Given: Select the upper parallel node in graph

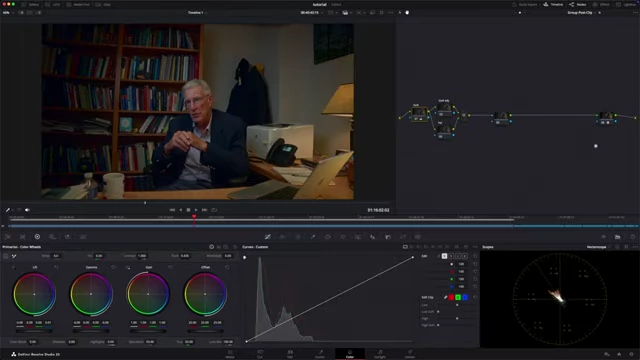Looking at the screenshot, I should (444, 109).
